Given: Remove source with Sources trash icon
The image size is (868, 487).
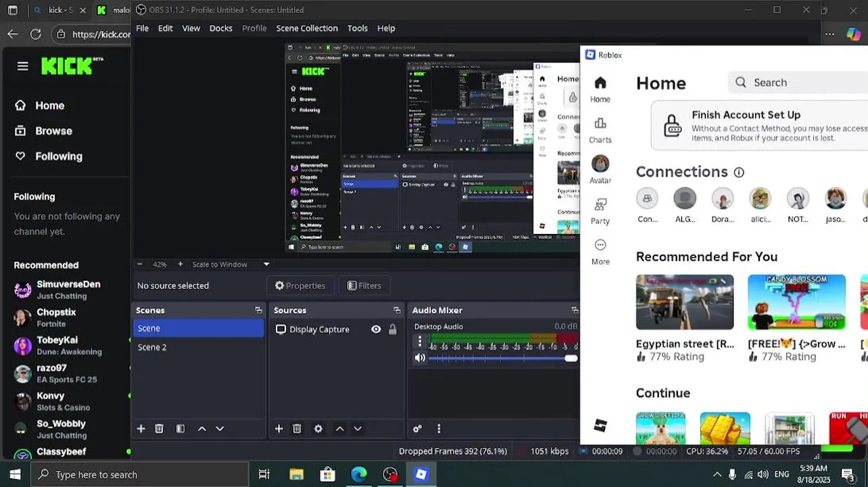Looking at the screenshot, I should click(297, 429).
